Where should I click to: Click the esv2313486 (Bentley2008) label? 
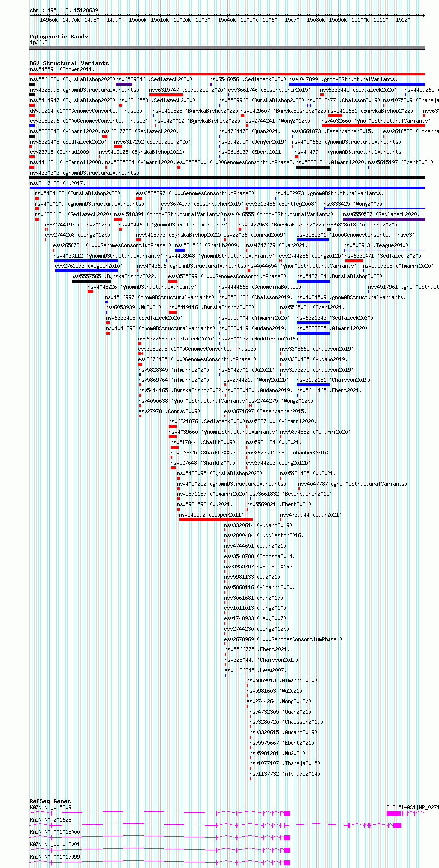281,204
